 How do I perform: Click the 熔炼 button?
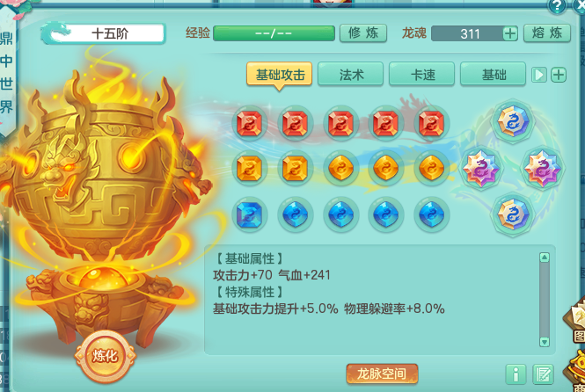coord(547,33)
